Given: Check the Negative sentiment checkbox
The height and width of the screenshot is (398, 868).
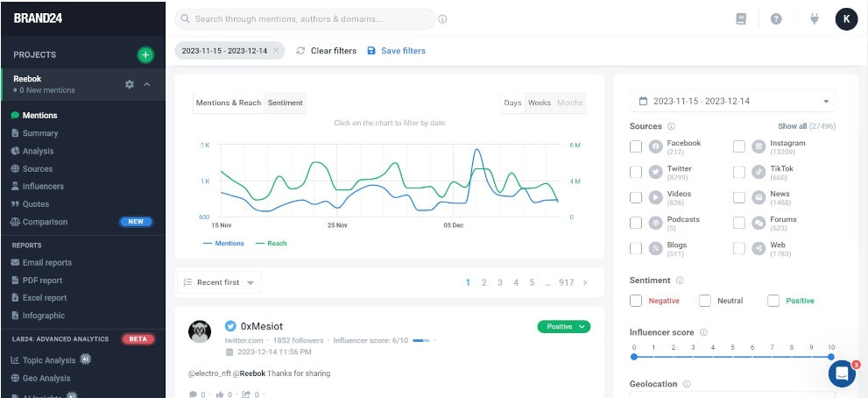Looking at the screenshot, I should point(636,301).
